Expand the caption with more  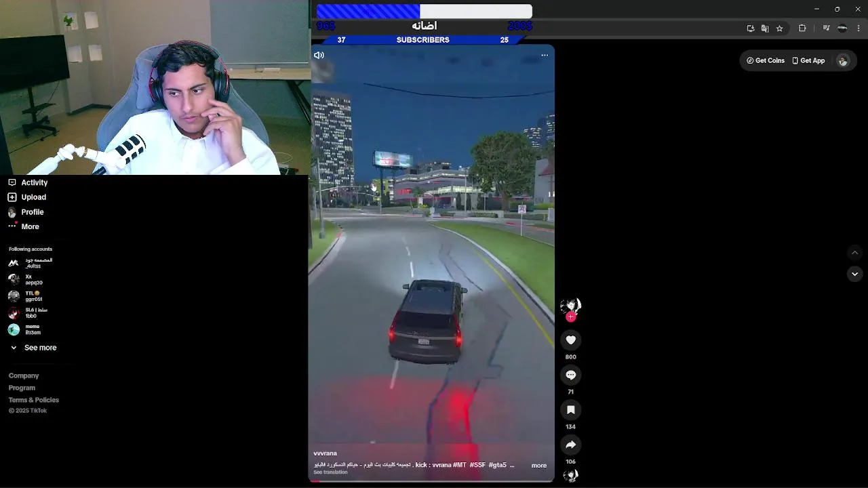pyautogui.click(x=539, y=466)
